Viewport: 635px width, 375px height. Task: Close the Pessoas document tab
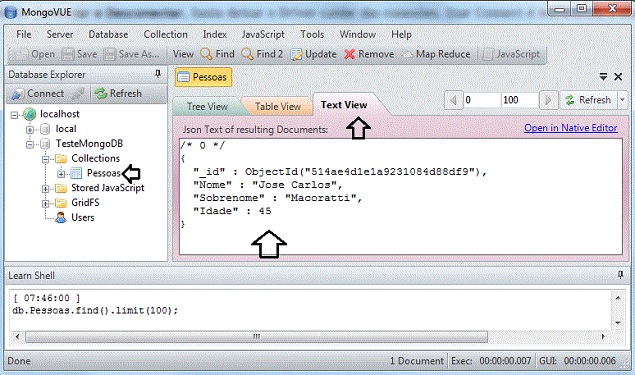click(x=618, y=76)
